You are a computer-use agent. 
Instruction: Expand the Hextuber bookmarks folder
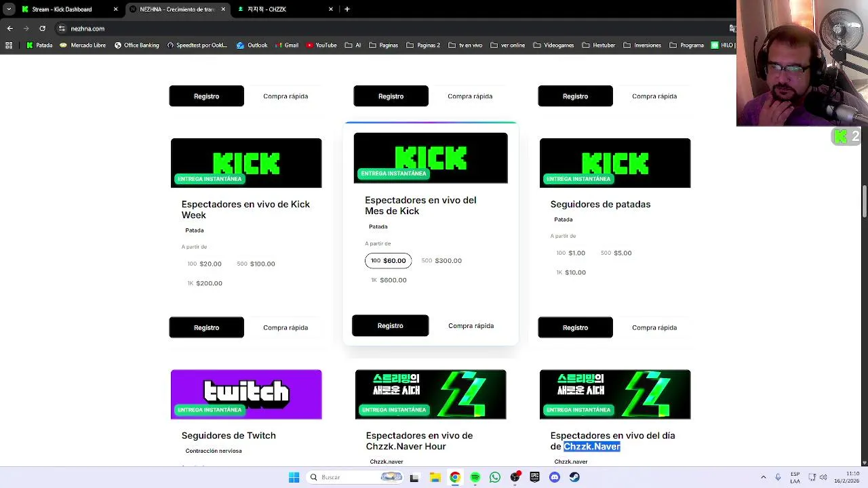(x=599, y=45)
